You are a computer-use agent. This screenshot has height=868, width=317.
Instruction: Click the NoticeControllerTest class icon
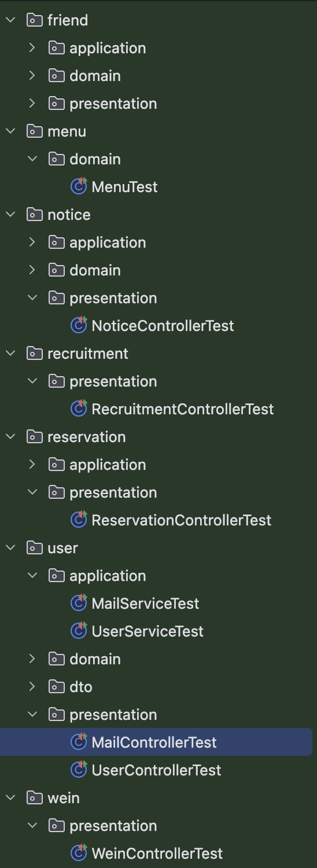79,325
